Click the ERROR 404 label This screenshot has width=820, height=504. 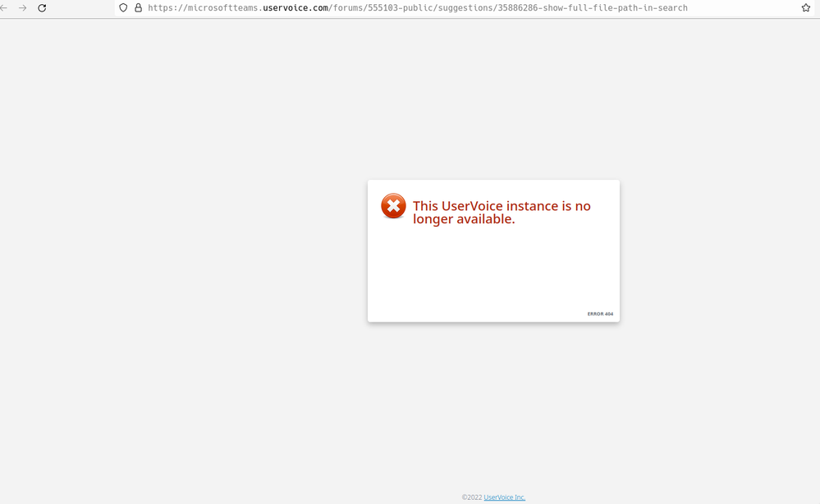coord(600,314)
